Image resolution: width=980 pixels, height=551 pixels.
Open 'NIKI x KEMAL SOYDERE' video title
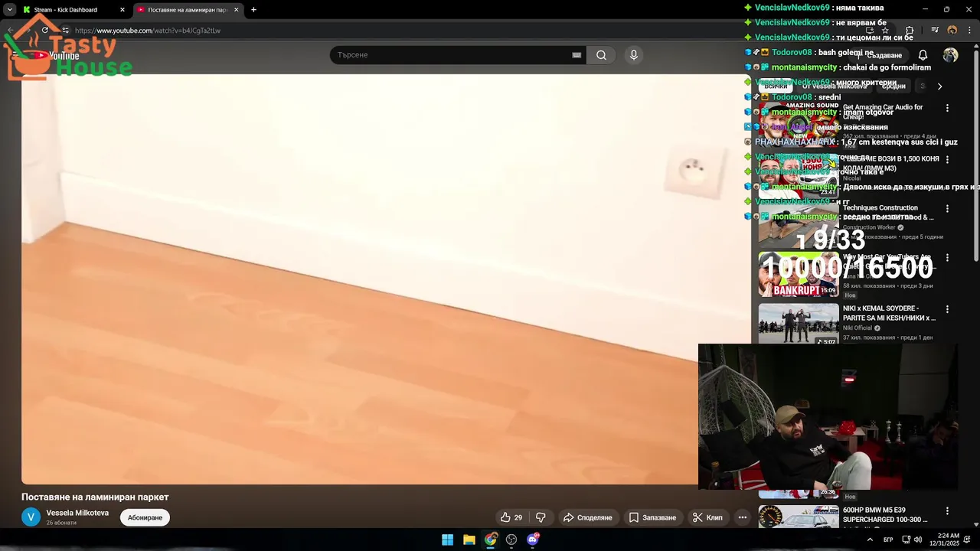(889, 313)
